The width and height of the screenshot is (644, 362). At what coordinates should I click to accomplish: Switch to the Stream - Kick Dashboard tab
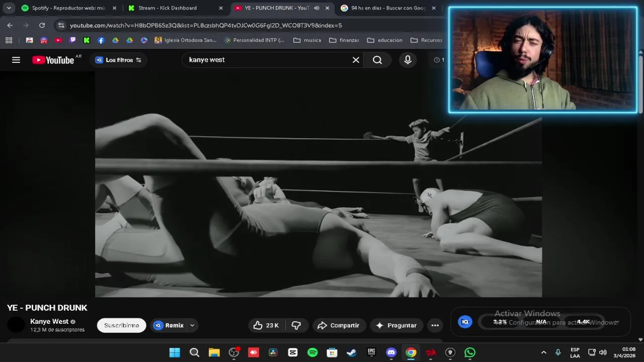(x=176, y=8)
